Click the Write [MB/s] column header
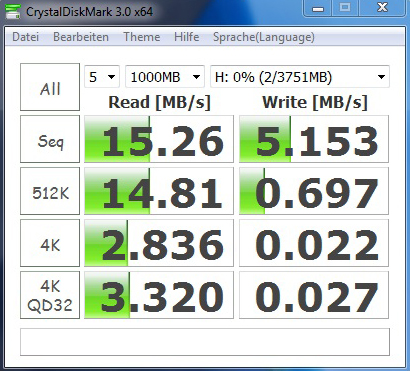The width and height of the screenshot is (410, 371). 315,102
